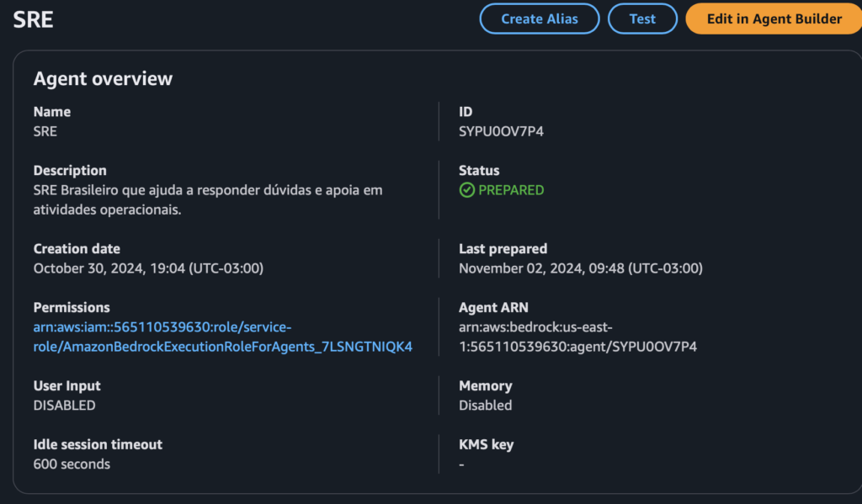Open the AmazonBedrockExecutionRoleForAgents permissions role link
The height and width of the screenshot is (504, 862).
tap(222, 337)
